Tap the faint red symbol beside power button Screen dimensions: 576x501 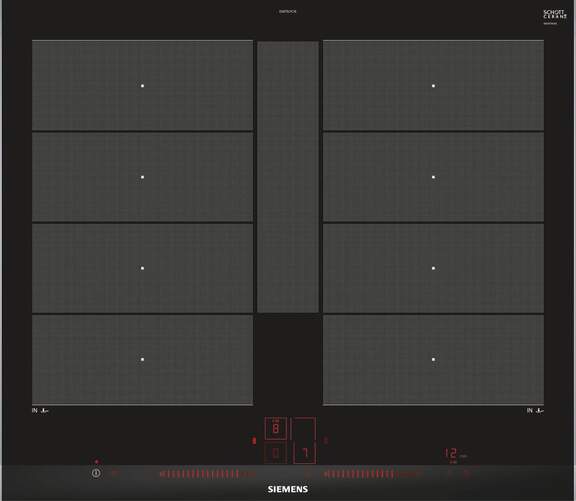pos(114,473)
